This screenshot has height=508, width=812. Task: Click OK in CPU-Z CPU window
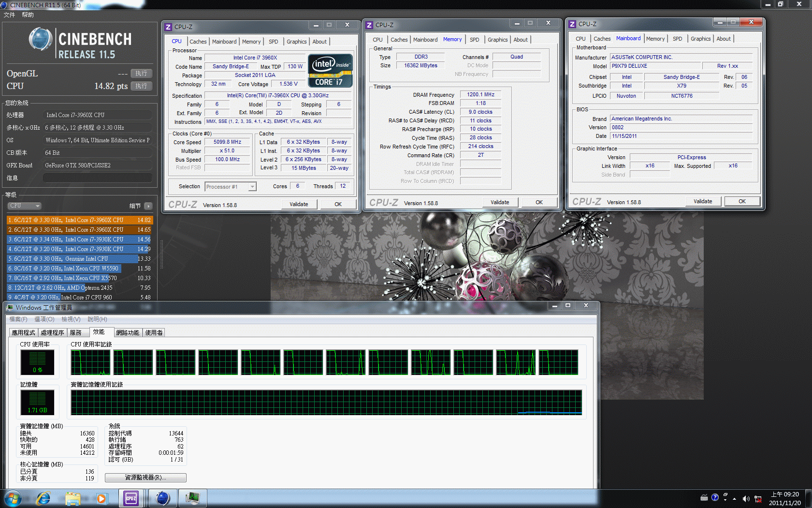(x=338, y=204)
